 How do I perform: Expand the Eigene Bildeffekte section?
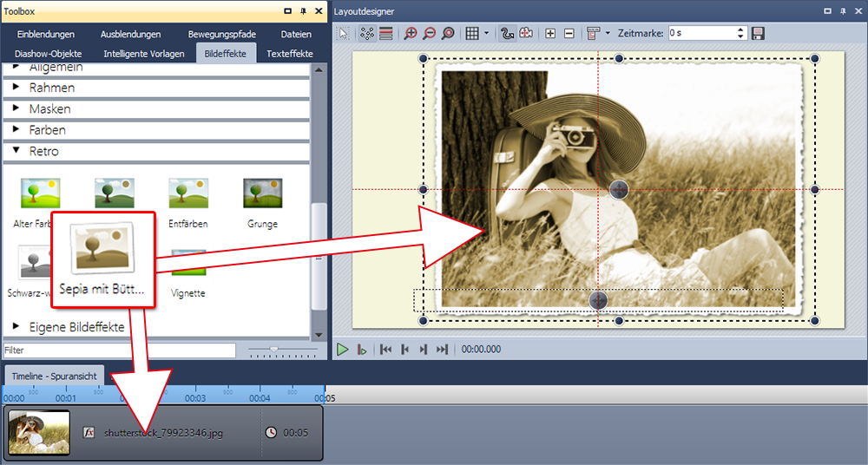point(16,326)
